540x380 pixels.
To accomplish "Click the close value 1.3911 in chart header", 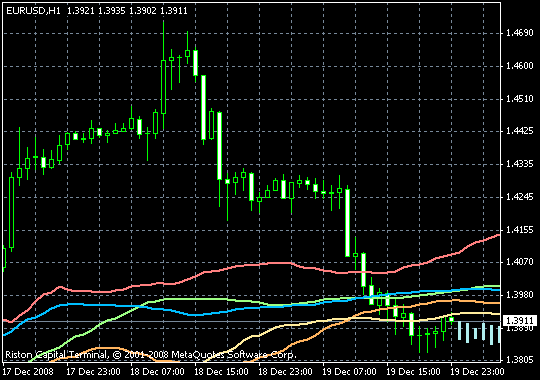I will (x=174, y=11).
